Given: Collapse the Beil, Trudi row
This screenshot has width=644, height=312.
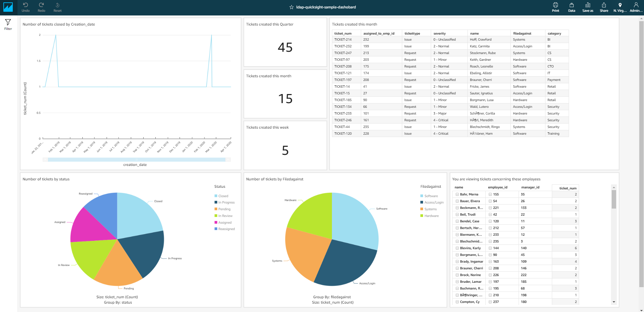Looking at the screenshot, I should pos(457,215).
